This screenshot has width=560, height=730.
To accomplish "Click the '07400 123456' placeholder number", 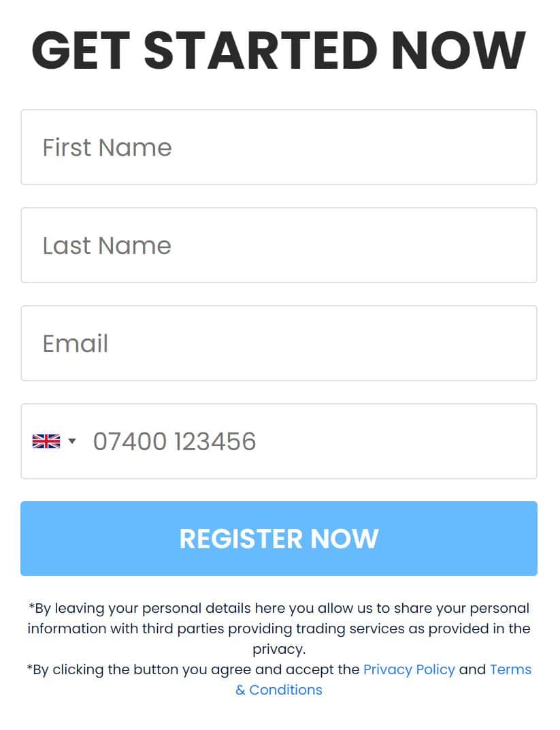I will pyautogui.click(x=174, y=441).
